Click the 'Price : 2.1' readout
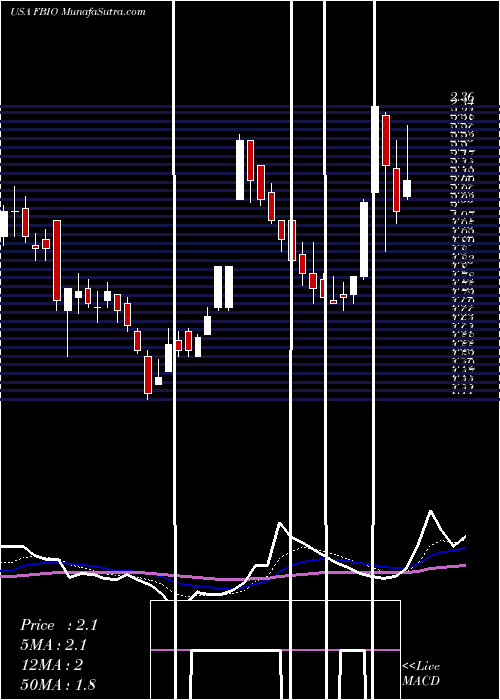This screenshot has height=700, width=500. coord(58,625)
